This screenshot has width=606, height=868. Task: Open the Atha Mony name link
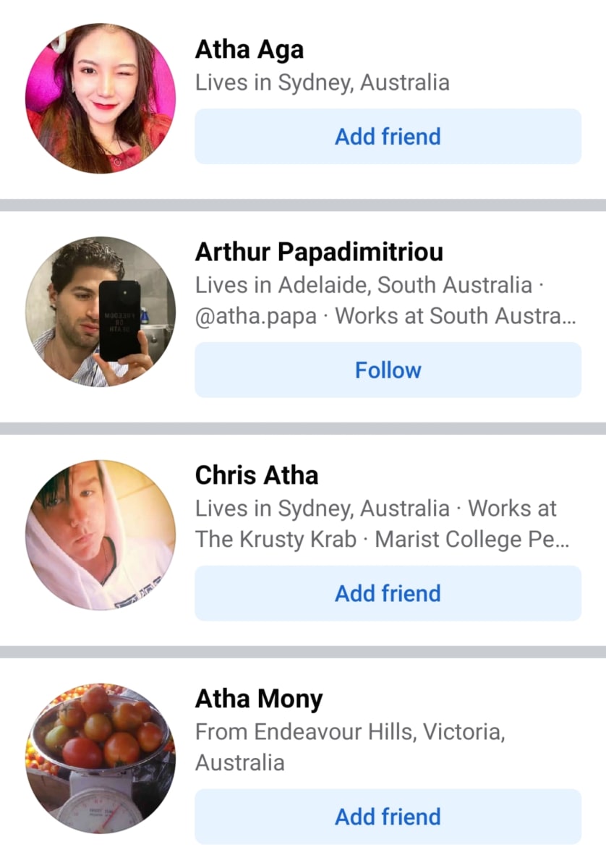click(x=259, y=699)
